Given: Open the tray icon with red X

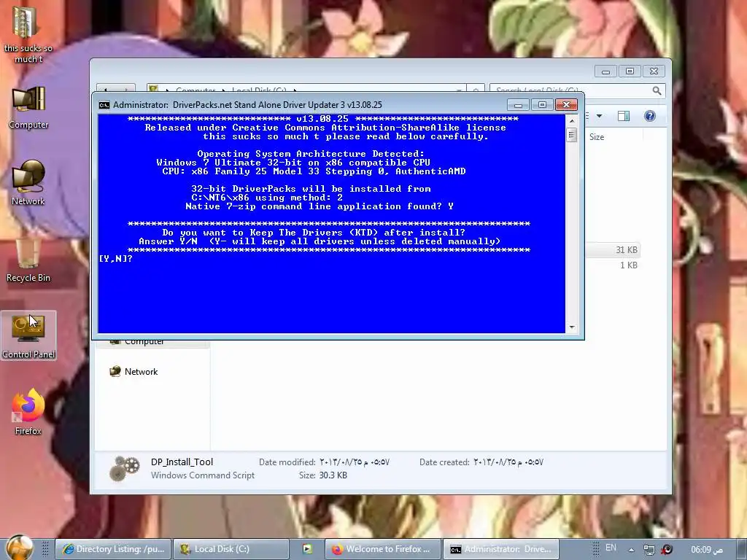Looking at the screenshot, I should 667,550.
